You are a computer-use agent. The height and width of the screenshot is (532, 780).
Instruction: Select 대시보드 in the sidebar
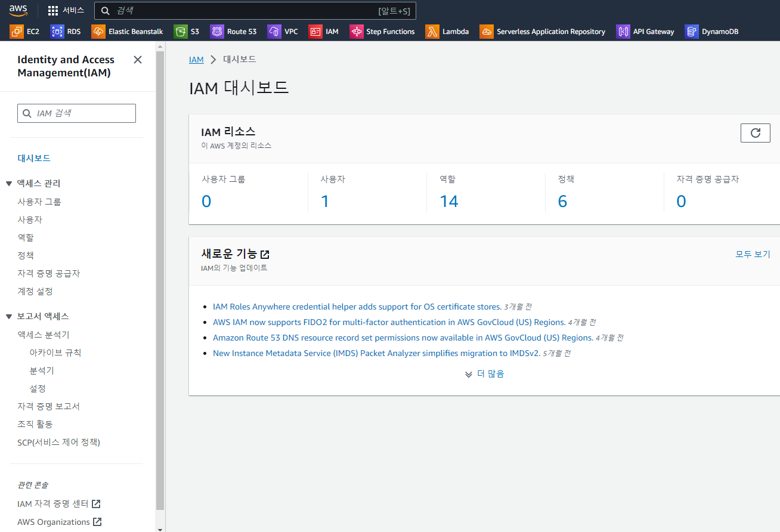click(34, 158)
